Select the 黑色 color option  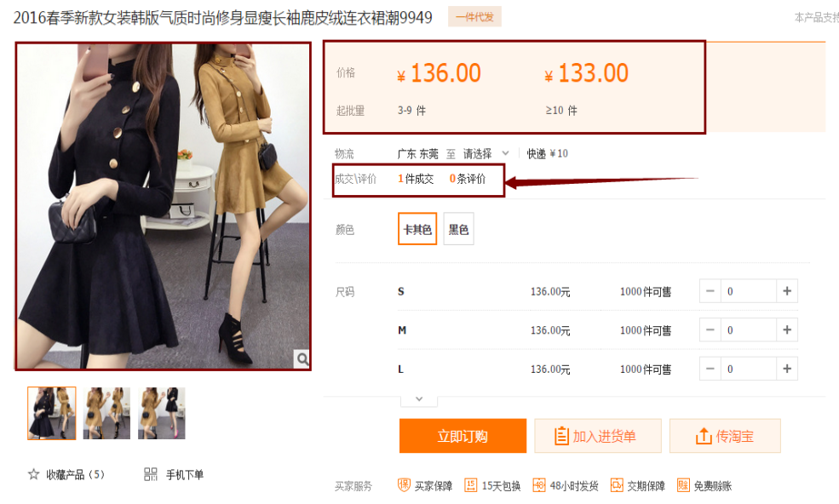(458, 229)
